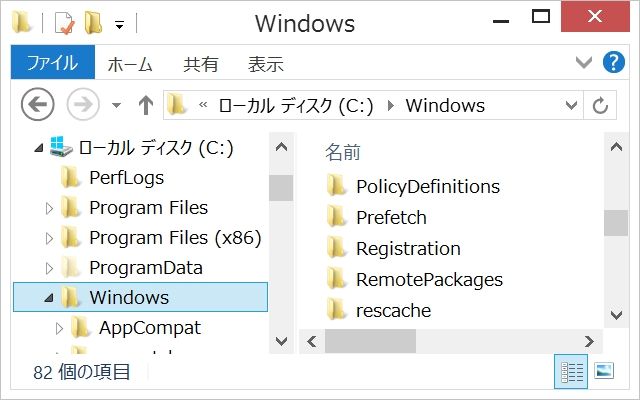Expand Program Files tree node
The height and width of the screenshot is (400, 640).
[49, 208]
